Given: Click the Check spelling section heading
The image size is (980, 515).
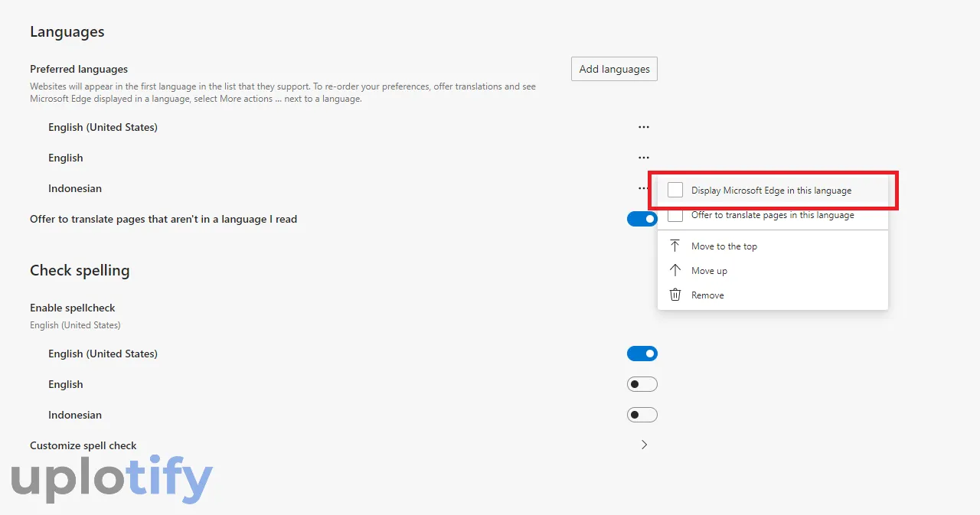Looking at the screenshot, I should click(x=80, y=270).
